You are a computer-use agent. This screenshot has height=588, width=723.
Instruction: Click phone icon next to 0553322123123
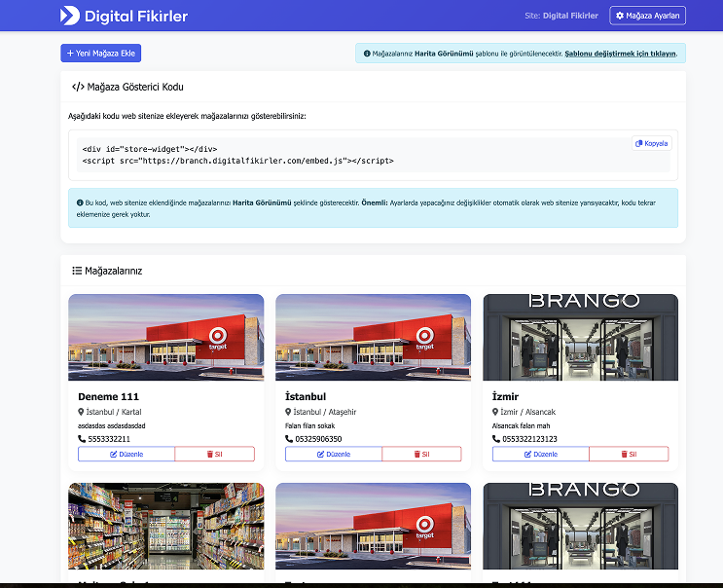click(496, 439)
